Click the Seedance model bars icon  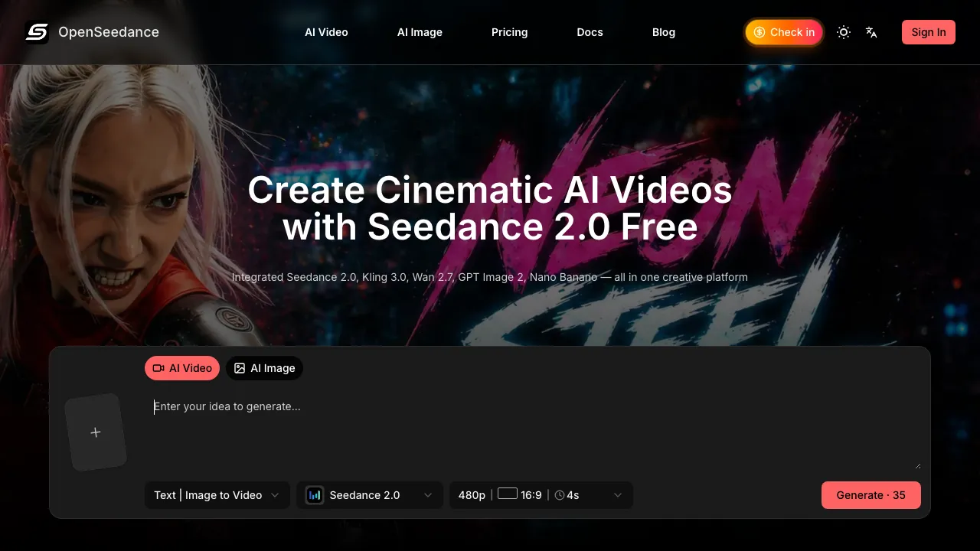(x=315, y=495)
